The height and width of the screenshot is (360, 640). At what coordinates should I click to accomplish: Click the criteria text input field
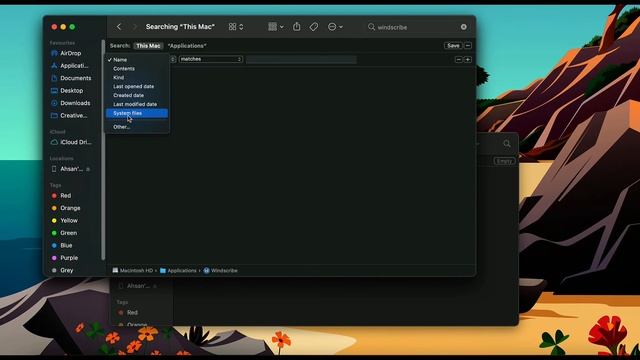point(301,60)
